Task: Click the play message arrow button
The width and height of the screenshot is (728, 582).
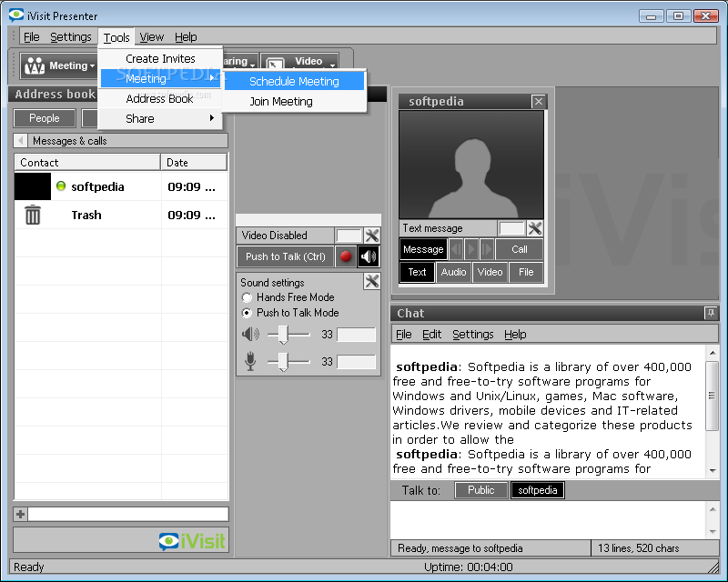Action: pos(471,249)
